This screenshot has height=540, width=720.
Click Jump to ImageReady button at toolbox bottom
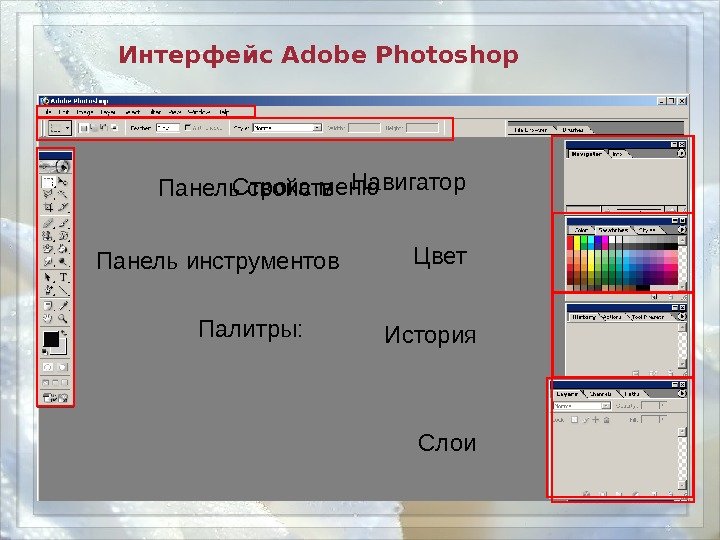[55, 398]
